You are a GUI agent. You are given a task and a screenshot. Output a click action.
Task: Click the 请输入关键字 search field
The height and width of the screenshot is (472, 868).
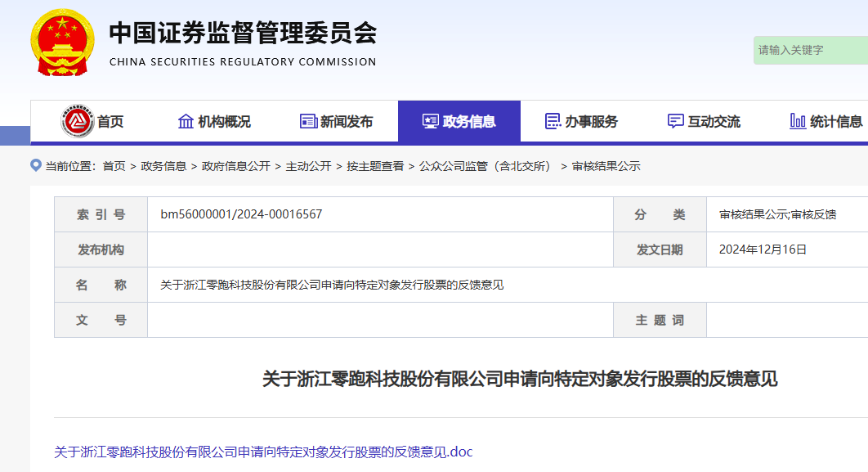pyautogui.click(x=811, y=51)
